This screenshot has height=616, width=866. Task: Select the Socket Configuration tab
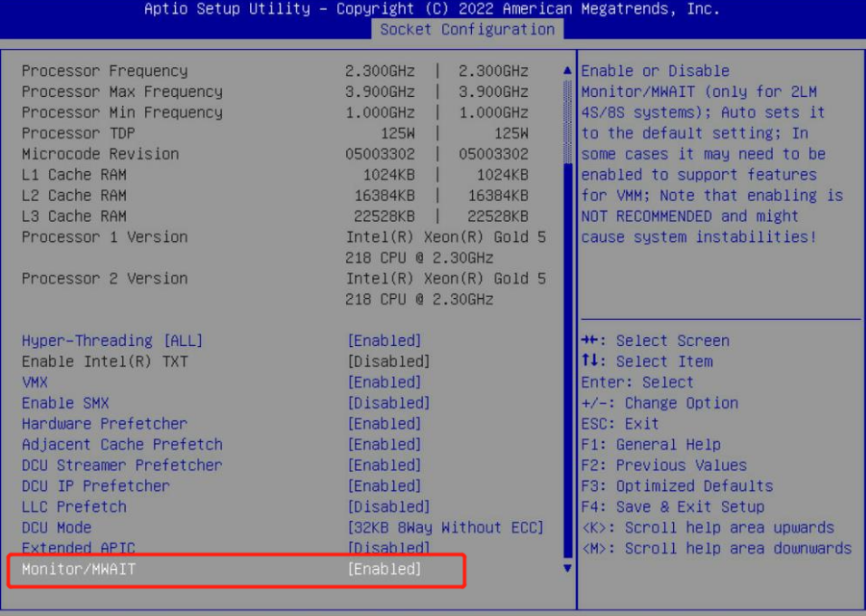(467, 29)
